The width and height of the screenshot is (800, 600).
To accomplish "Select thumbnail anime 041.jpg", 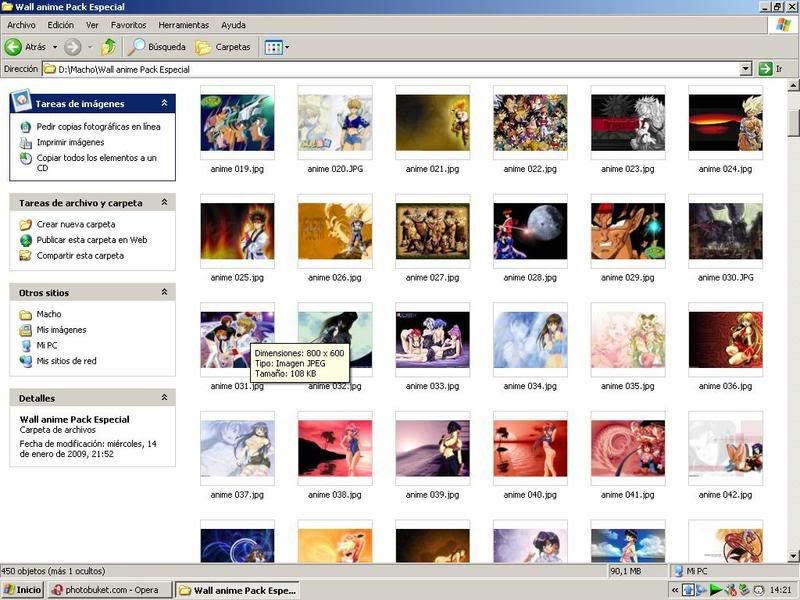I will point(628,448).
